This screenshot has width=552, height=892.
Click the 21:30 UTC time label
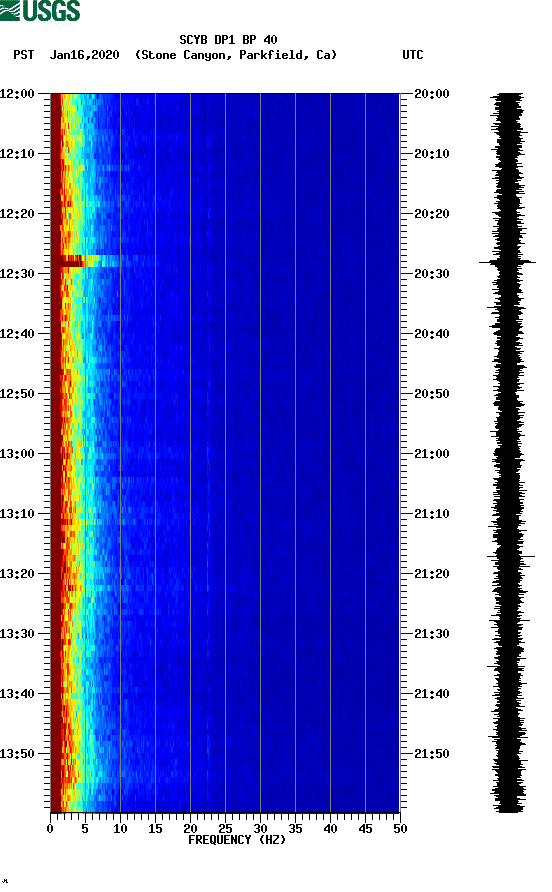click(x=432, y=634)
